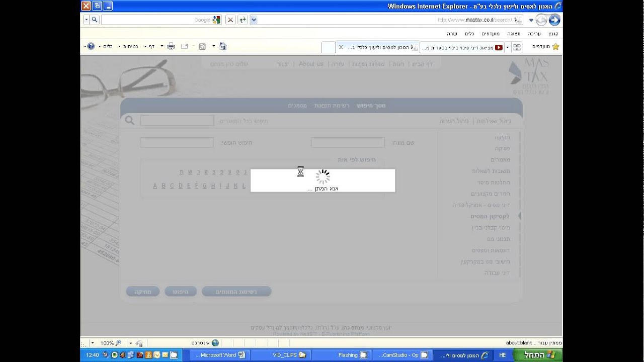
Task: Open the Print dropdown arrow
Action: click(162, 46)
